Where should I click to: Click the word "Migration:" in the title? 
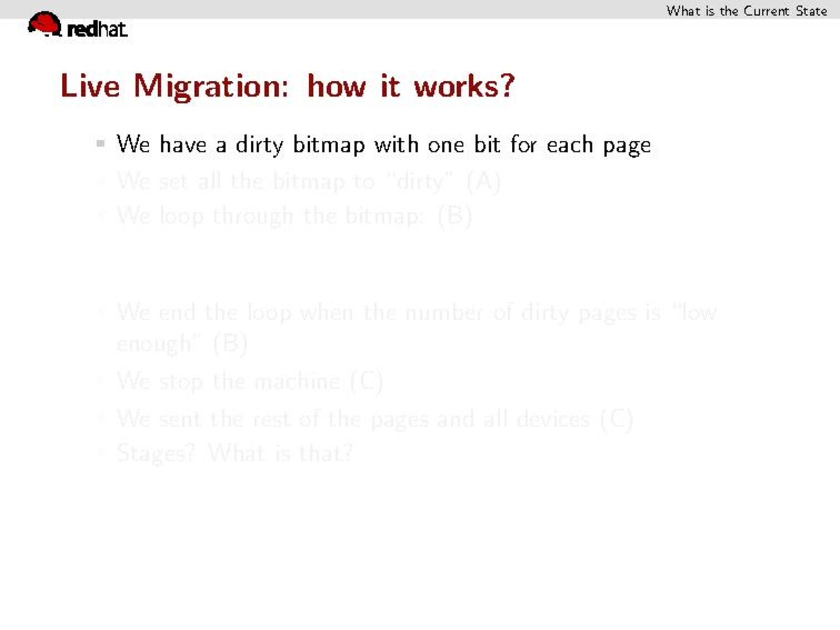[211, 86]
